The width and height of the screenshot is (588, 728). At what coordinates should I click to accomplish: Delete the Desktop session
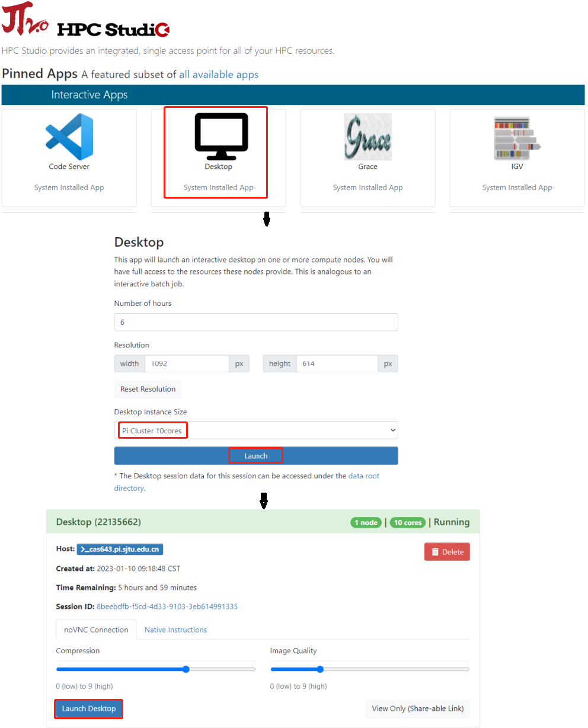447,552
